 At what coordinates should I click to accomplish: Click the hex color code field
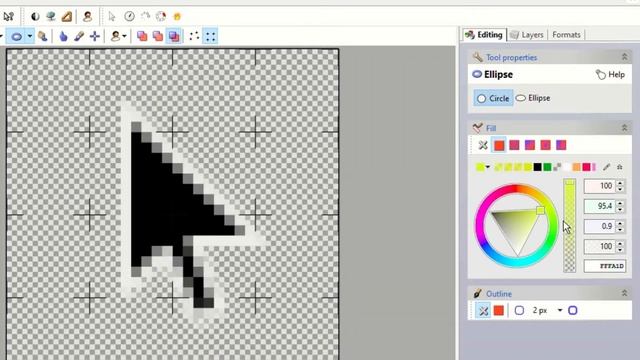(604, 266)
